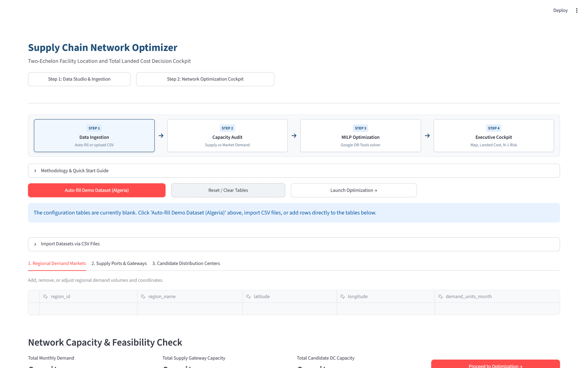This screenshot has height=368, width=588.
Task: Click the longitude column header
Action: coord(386,297)
